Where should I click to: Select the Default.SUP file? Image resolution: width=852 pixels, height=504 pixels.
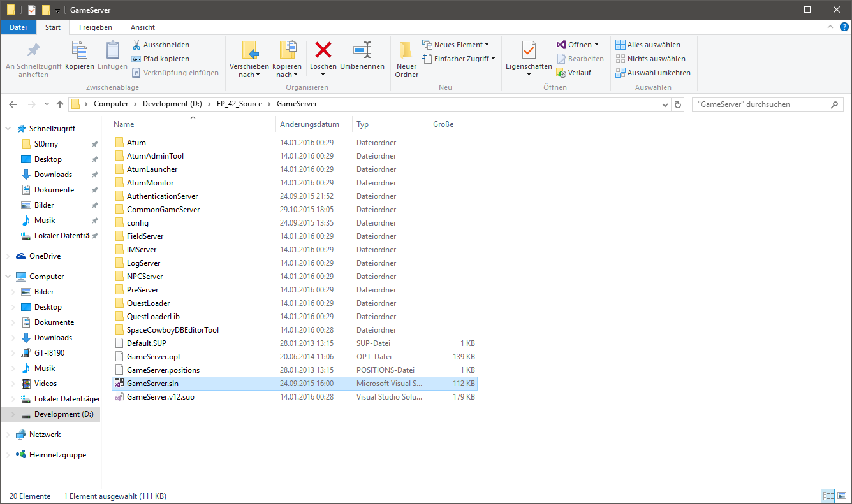pyautogui.click(x=294, y=343)
